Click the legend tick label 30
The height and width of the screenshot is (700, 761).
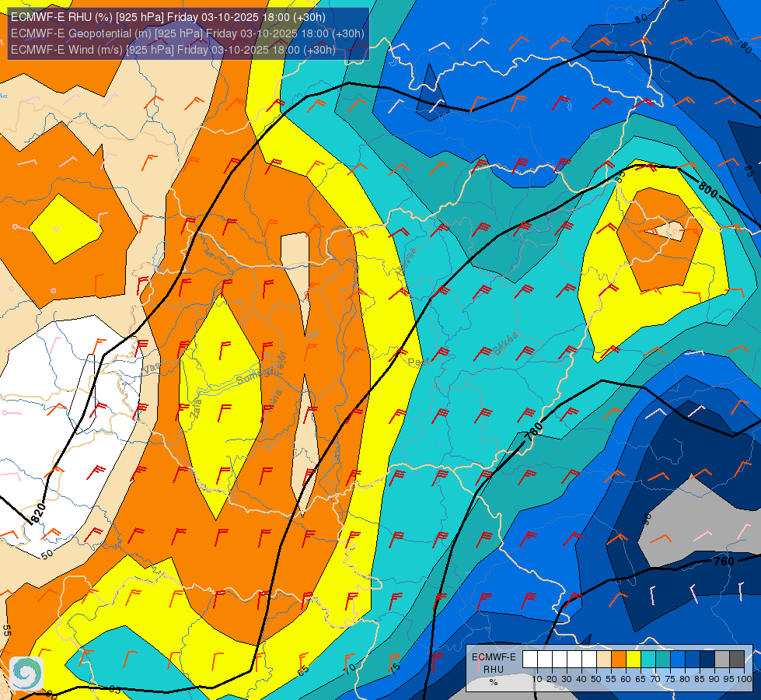coord(567,679)
